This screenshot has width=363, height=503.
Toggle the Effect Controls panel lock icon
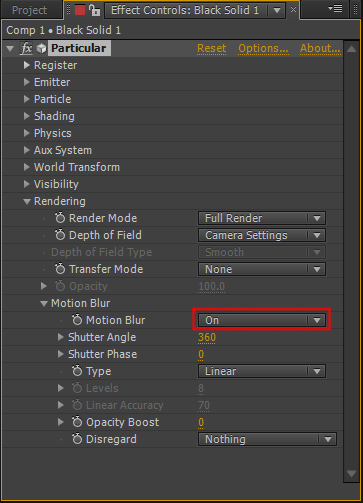tap(95, 10)
